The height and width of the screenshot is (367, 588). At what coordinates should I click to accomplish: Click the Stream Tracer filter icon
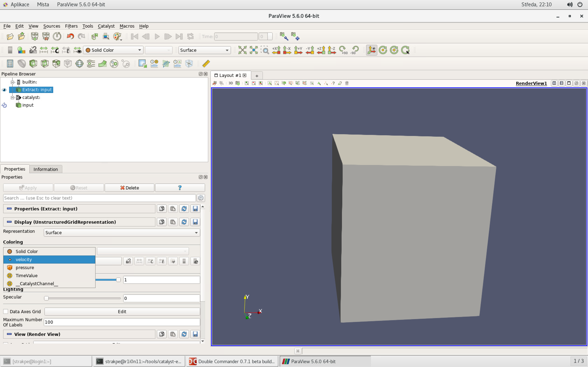(x=91, y=64)
